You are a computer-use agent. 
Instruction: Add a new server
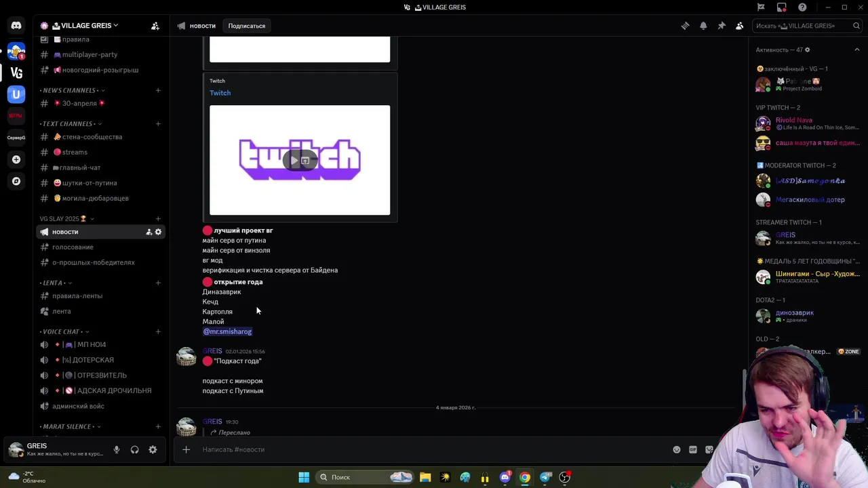click(x=16, y=159)
